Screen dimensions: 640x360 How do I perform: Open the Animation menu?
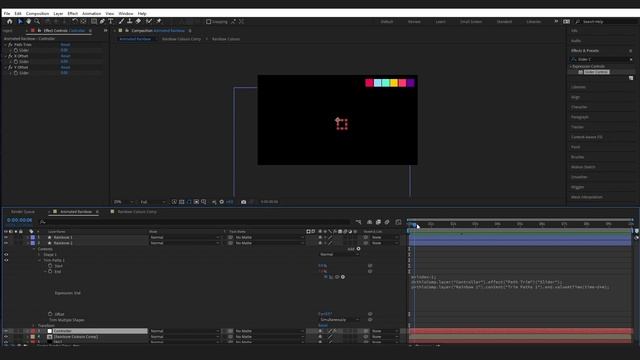click(91, 13)
